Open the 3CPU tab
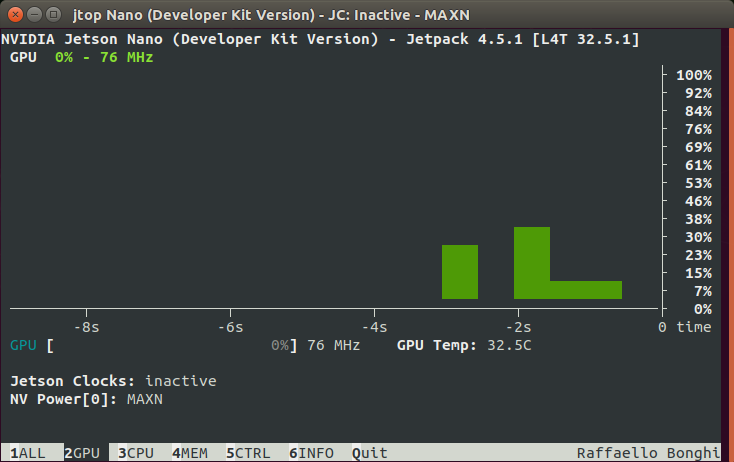 (x=136, y=453)
